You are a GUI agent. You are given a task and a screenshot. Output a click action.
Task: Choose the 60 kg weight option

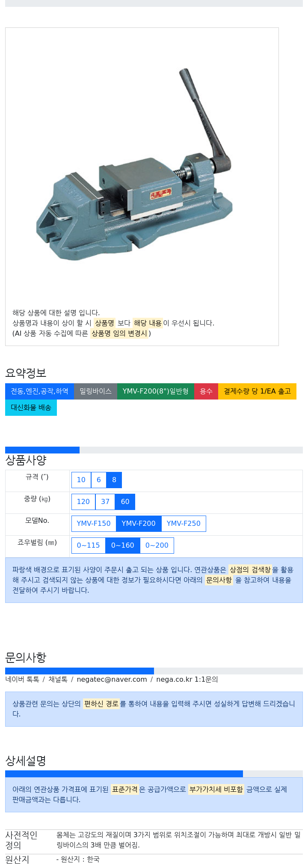pyautogui.click(x=125, y=502)
